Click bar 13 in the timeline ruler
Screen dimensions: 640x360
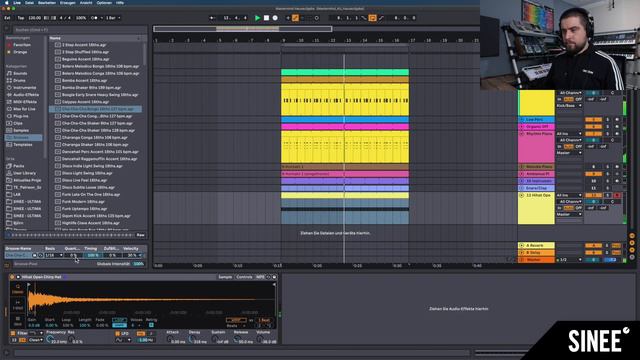click(x=348, y=40)
